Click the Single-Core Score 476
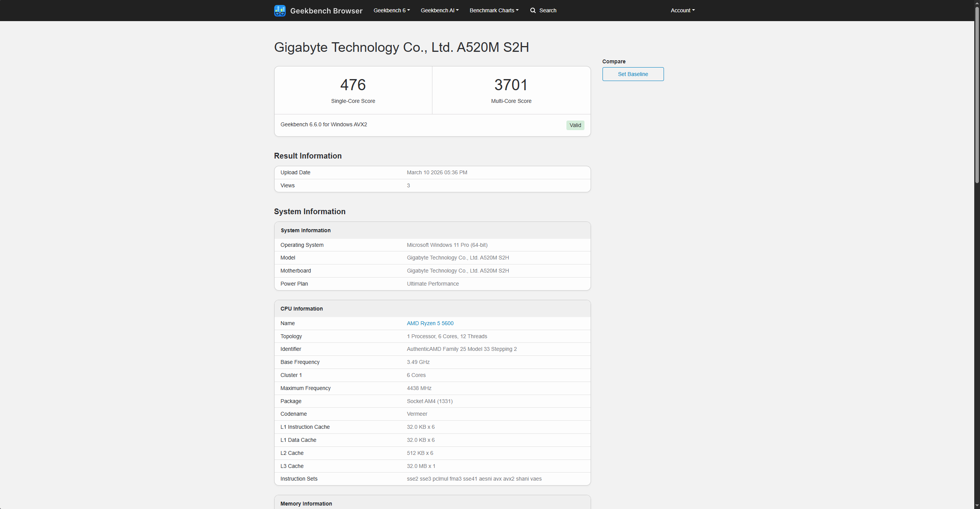Image resolution: width=980 pixels, height=509 pixels. coord(353,85)
